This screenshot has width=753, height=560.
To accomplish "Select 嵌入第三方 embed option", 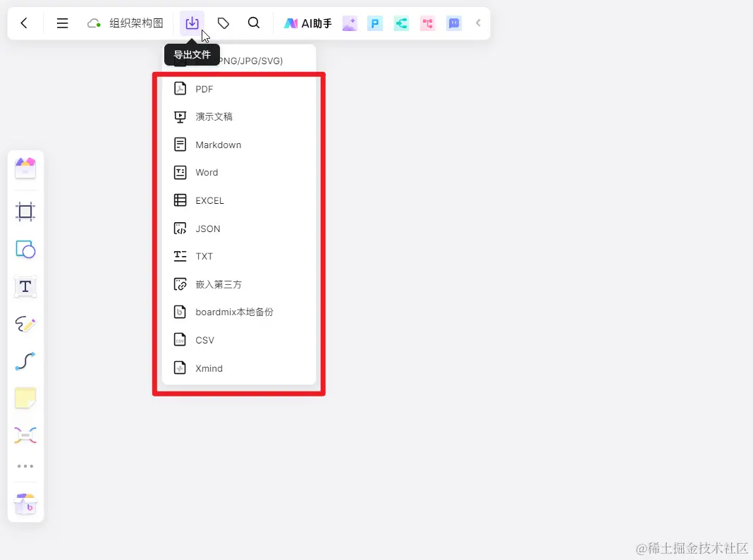I will click(239, 284).
